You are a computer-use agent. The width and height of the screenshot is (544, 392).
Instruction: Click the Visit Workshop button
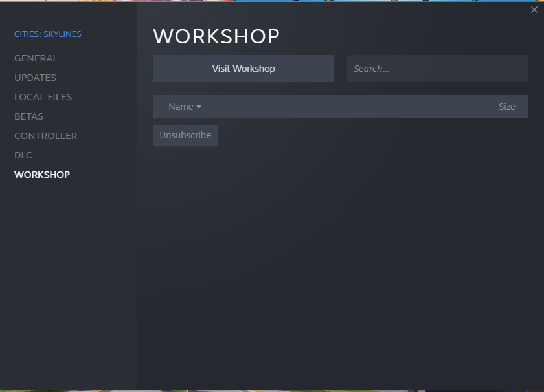(x=244, y=69)
